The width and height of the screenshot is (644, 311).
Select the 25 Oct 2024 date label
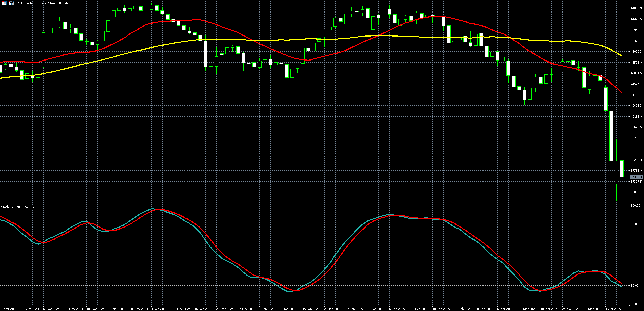coord(9,309)
